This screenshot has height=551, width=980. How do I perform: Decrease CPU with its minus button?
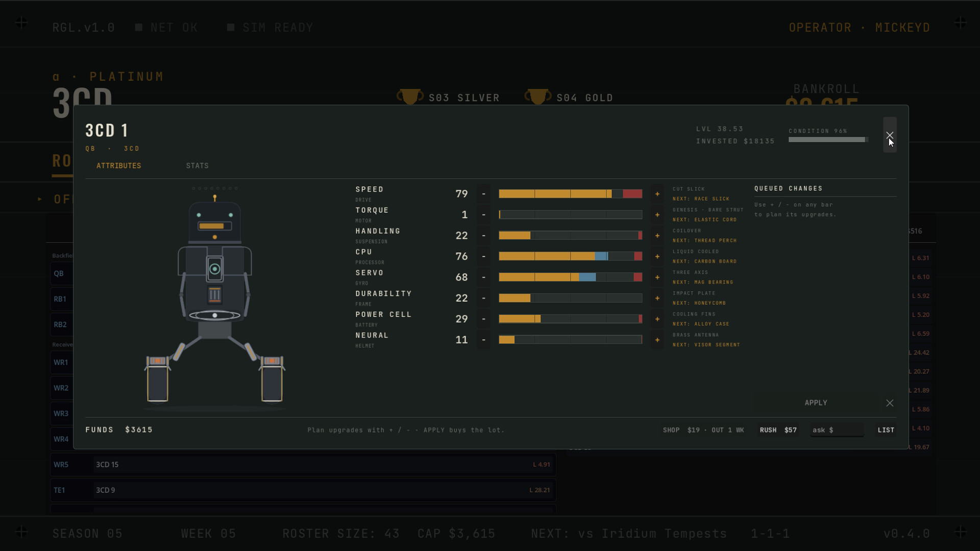click(483, 257)
